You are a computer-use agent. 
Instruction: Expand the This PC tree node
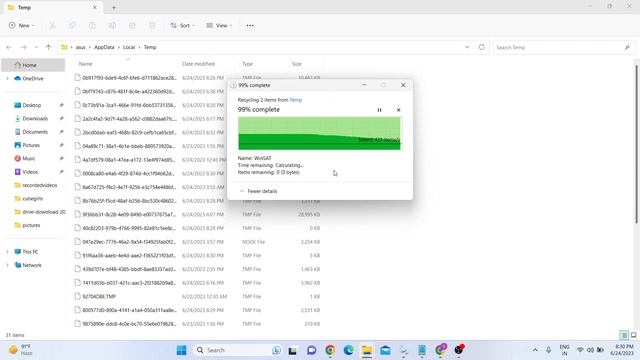pyautogui.click(x=7, y=252)
